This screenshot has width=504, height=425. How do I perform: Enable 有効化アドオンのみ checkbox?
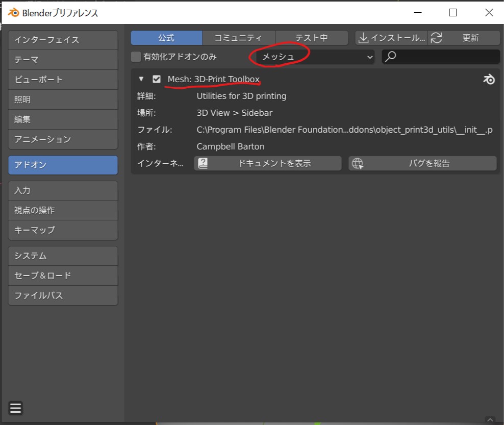[x=136, y=57]
